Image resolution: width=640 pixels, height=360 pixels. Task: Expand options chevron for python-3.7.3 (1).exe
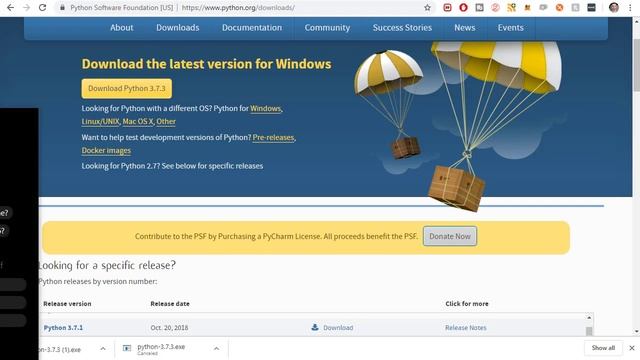[x=103, y=349]
